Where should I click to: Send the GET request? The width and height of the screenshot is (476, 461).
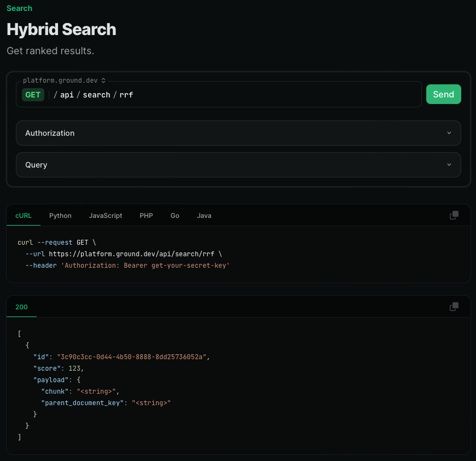(x=444, y=94)
